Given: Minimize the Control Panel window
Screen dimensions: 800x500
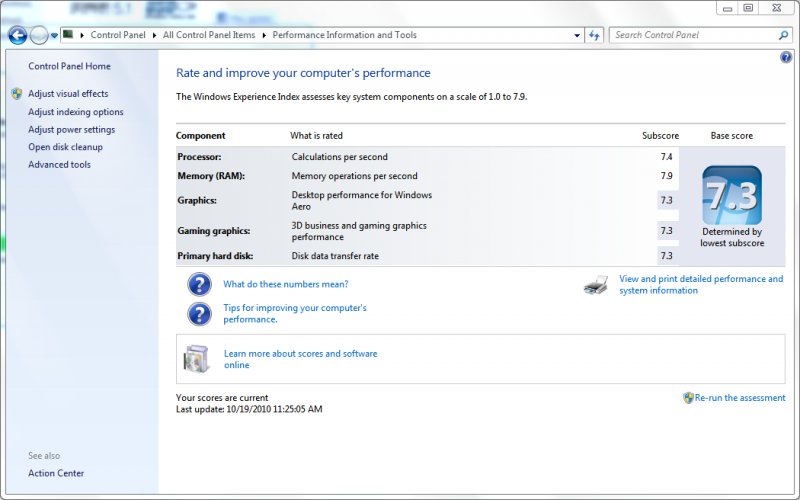Looking at the screenshot, I should 727,8.
